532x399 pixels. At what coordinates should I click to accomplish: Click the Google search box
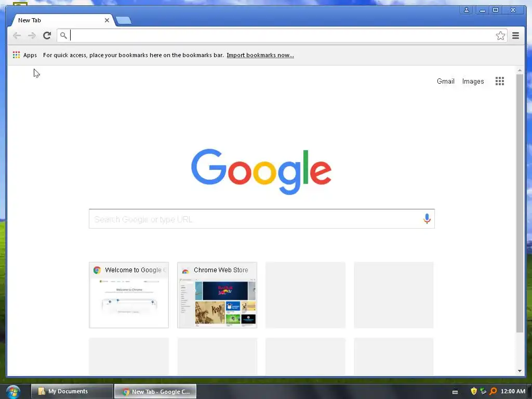(262, 219)
